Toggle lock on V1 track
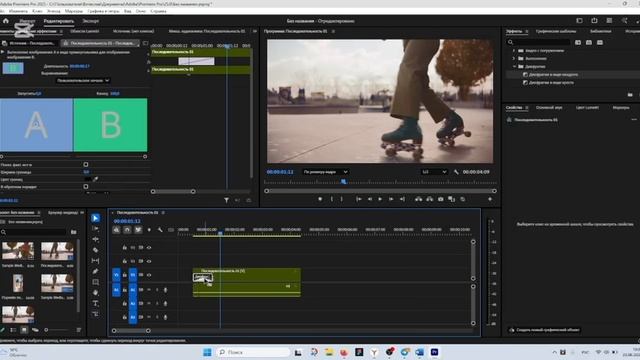 (124, 275)
